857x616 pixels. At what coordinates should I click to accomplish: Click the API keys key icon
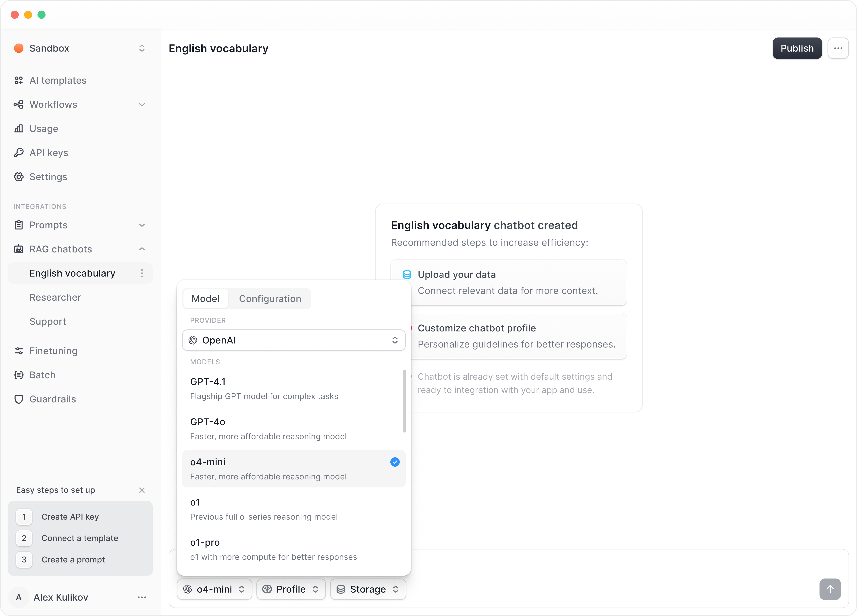19,153
